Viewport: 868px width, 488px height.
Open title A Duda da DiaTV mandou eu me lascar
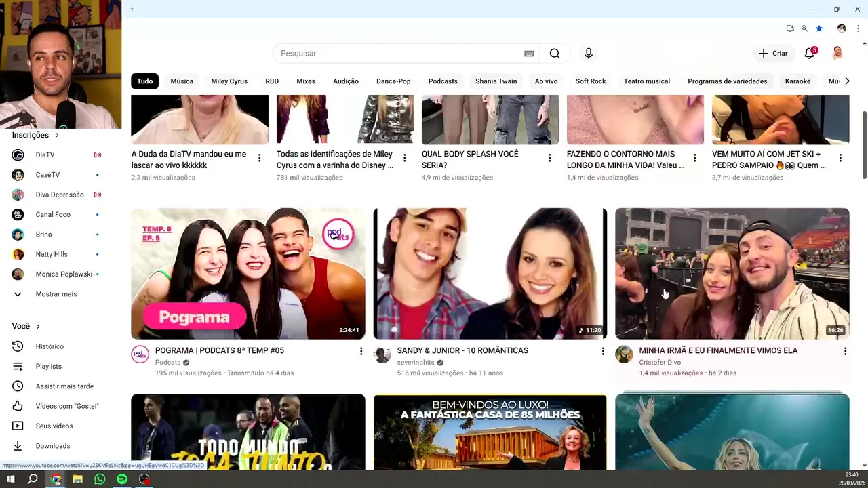tap(189, 159)
